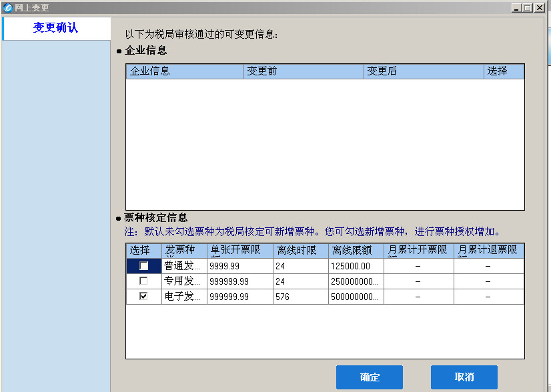Minimize the 网上变更 window

516,7
